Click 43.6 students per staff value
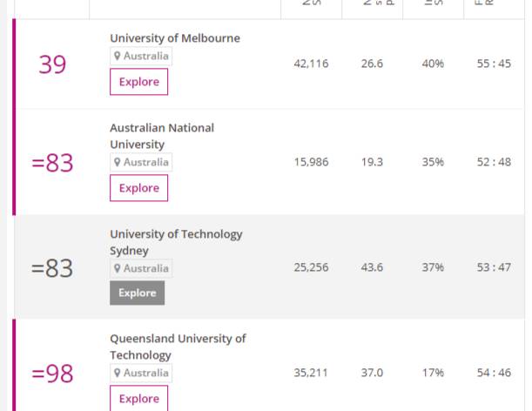Screen dimensions: 532x411 pyautogui.click(x=372, y=267)
